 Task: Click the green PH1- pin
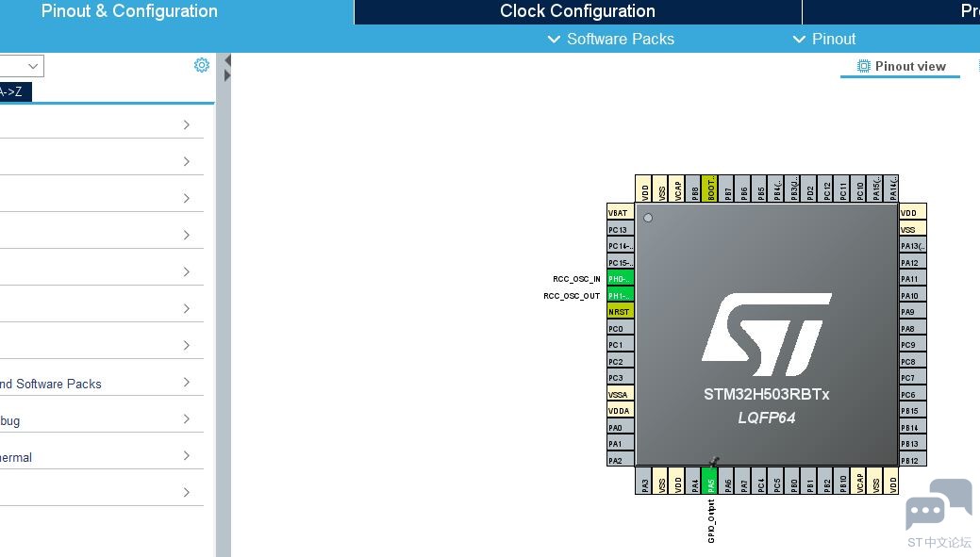click(x=620, y=295)
